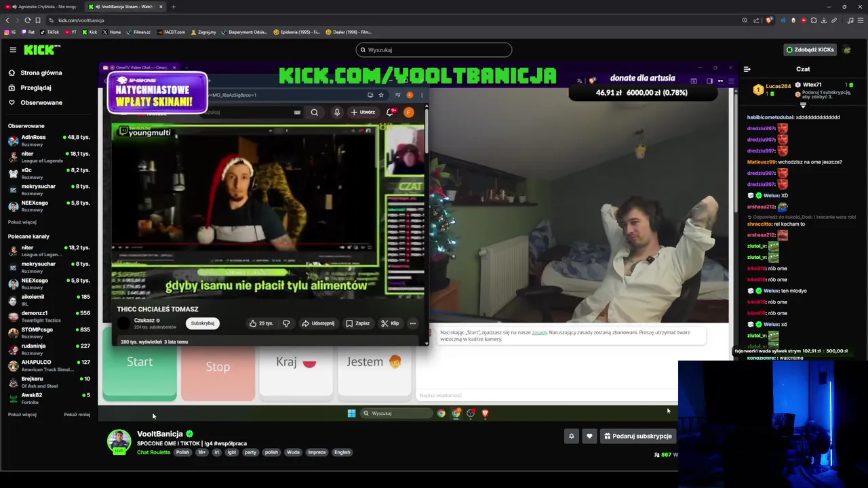
Task: Focus the Kick Wyszukaj search field
Action: [x=433, y=49]
